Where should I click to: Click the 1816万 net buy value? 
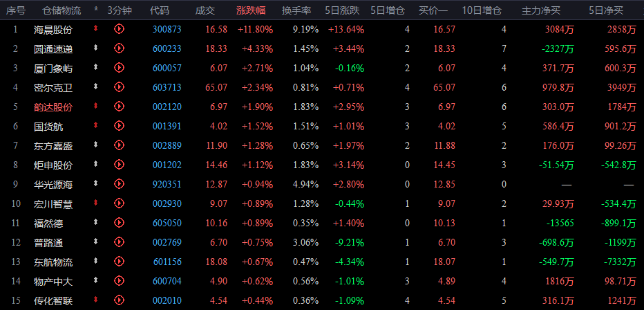point(560,281)
